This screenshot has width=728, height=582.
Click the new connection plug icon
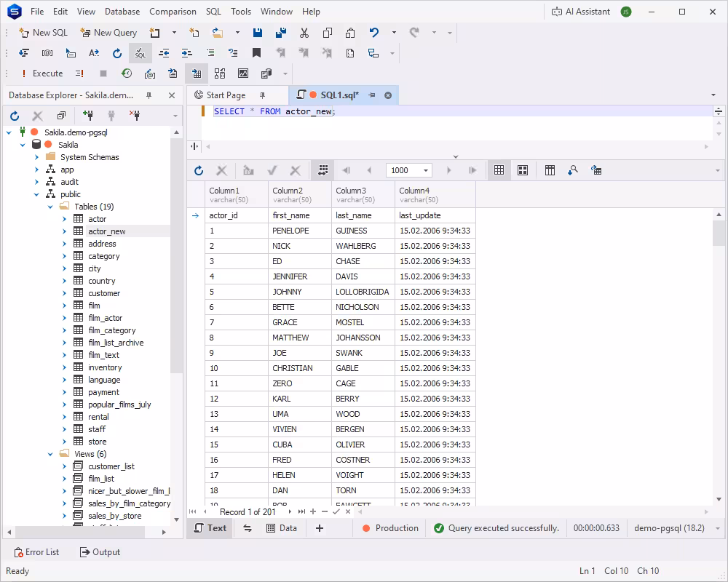pos(88,116)
